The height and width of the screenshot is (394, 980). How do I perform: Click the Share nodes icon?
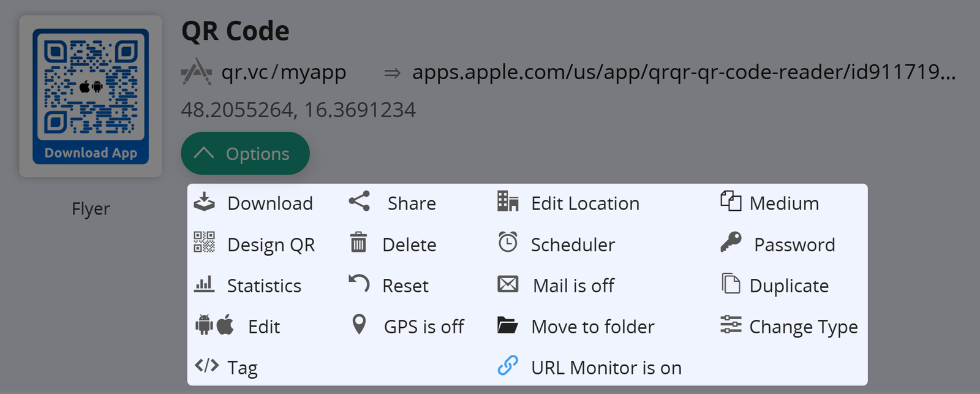point(360,201)
